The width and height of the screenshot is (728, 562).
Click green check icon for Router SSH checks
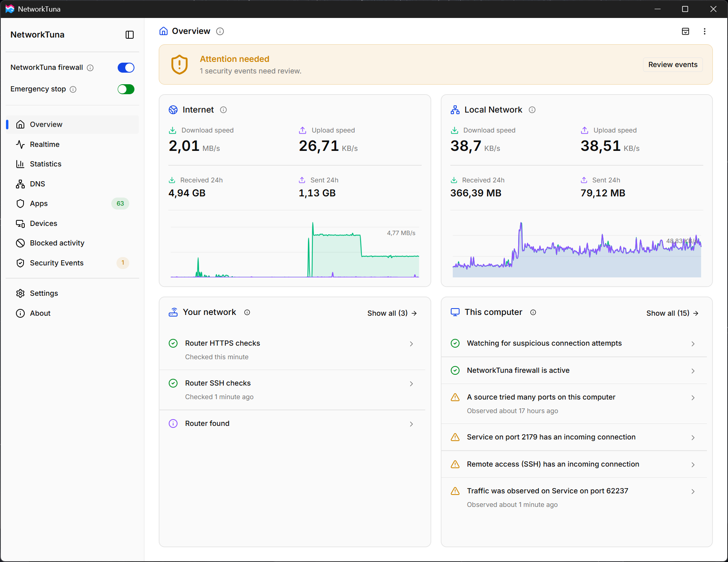(173, 383)
